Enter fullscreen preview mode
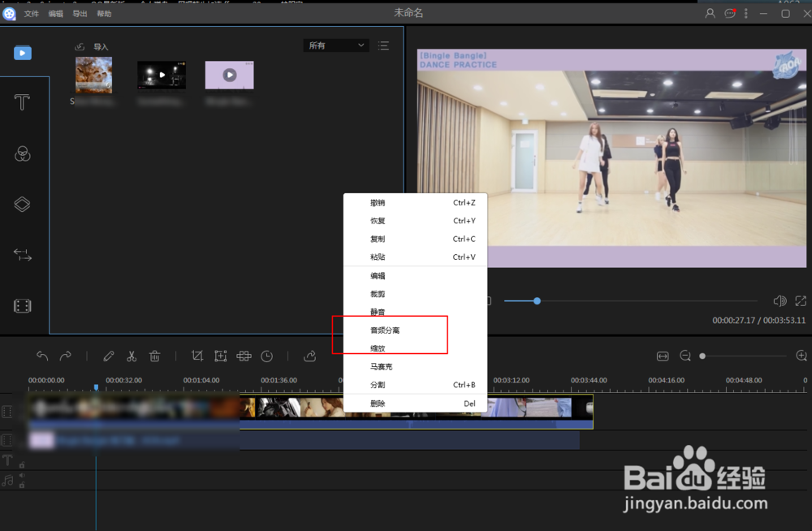 [801, 301]
